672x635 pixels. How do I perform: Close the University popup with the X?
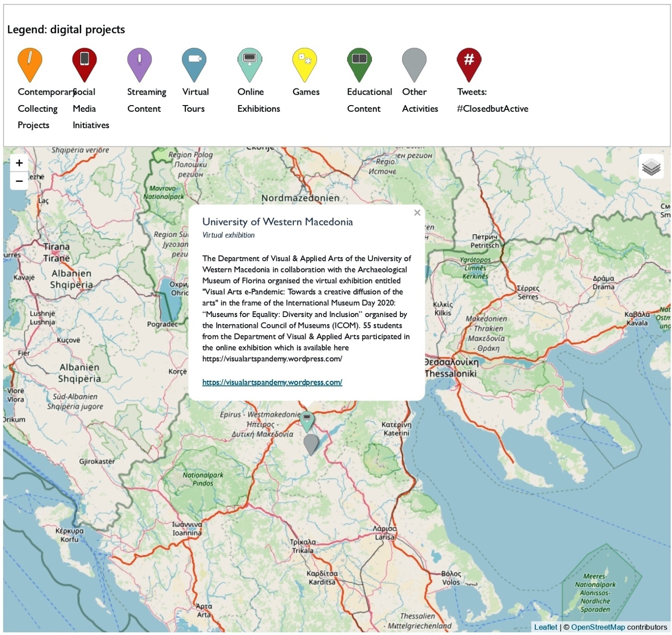coord(417,212)
